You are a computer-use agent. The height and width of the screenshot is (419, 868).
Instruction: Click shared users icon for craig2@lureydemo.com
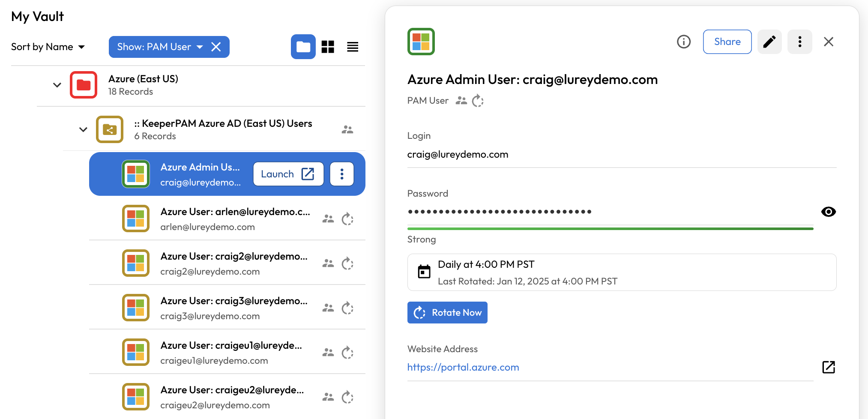click(x=328, y=263)
